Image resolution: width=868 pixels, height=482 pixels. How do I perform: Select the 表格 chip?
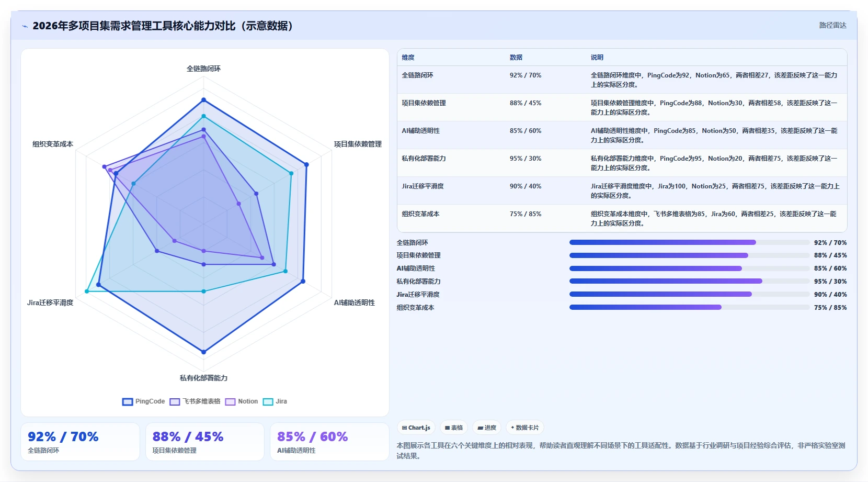(x=454, y=428)
